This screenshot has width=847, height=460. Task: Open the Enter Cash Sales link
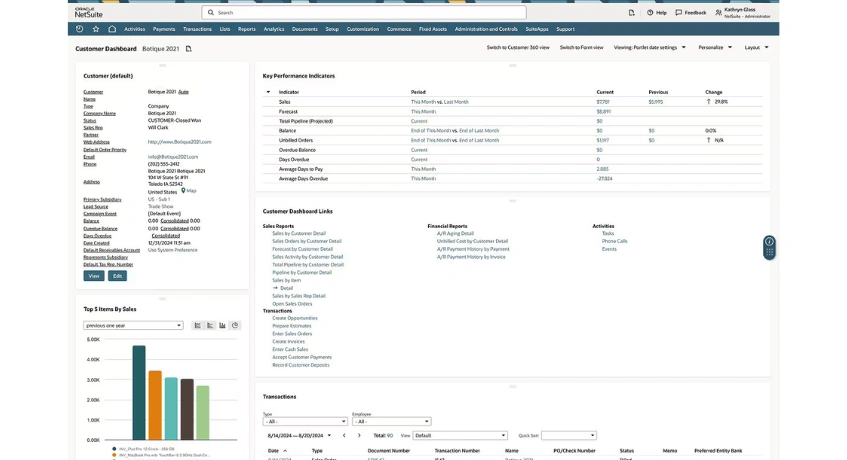pos(290,350)
